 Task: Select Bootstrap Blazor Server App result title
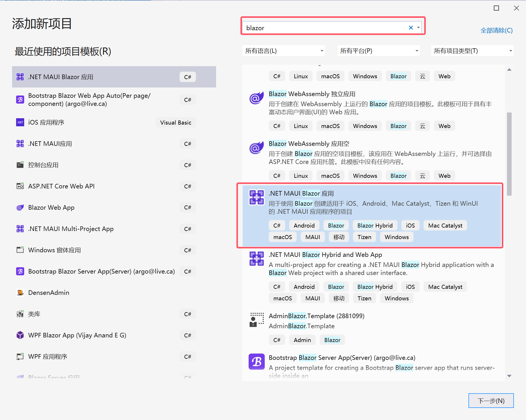click(342, 358)
